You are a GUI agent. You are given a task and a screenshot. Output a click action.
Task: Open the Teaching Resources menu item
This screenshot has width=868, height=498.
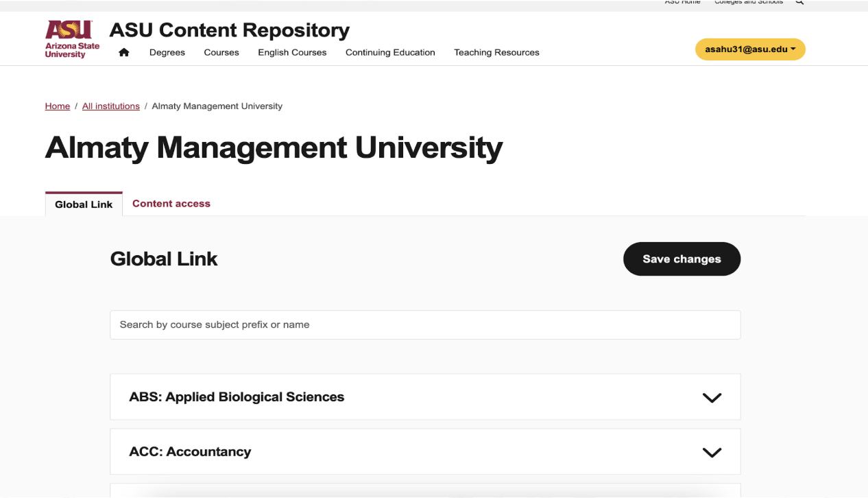click(496, 52)
